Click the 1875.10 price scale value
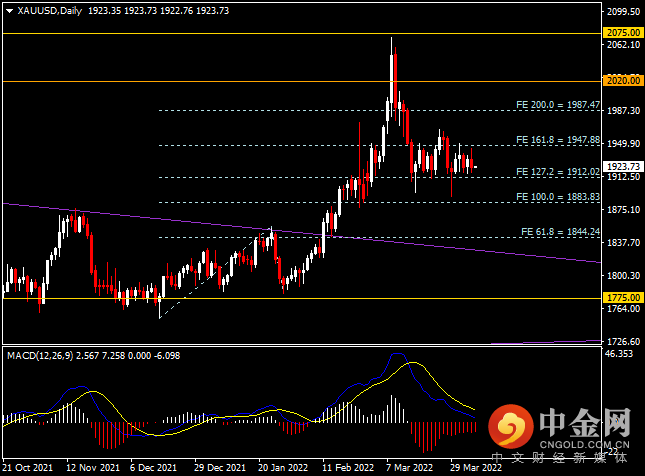The image size is (645, 476). coord(624,209)
